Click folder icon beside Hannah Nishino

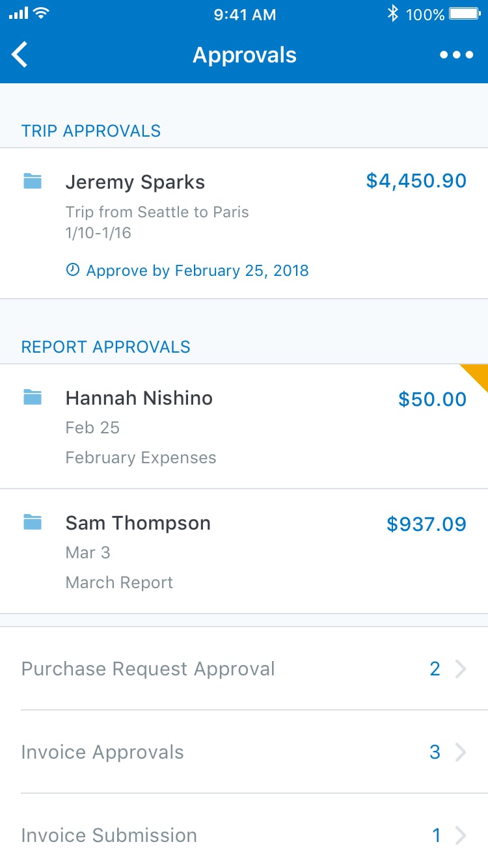coord(33,397)
